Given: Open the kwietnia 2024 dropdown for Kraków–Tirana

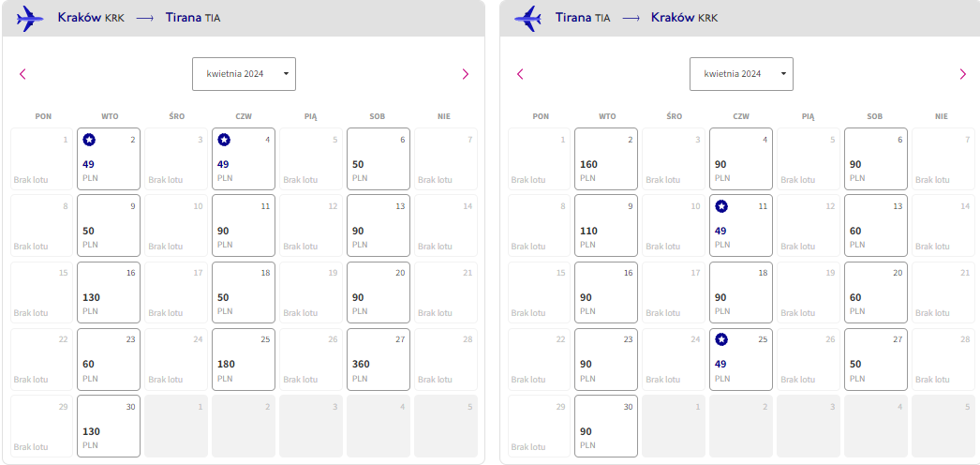Looking at the screenshot, I should (x=244, y=74).
